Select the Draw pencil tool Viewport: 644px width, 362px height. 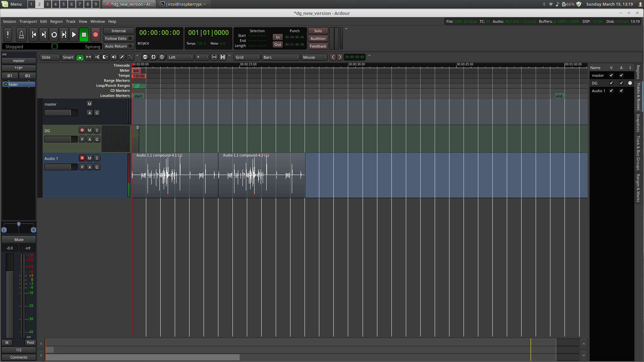click(122, 57)
